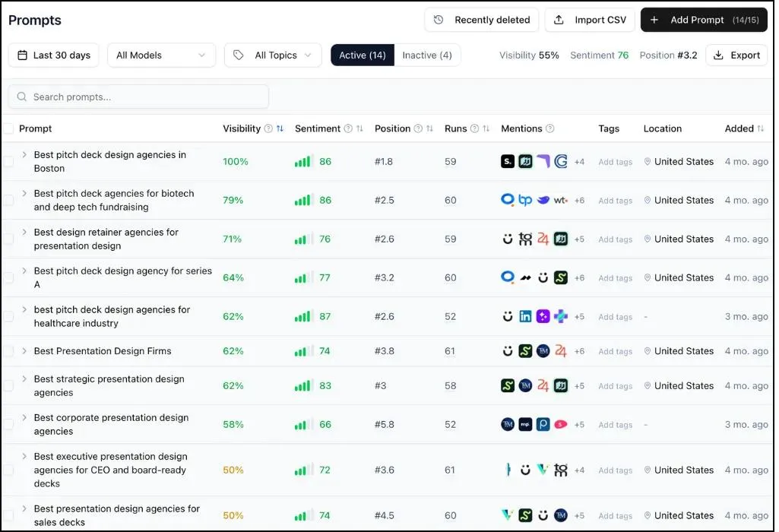This screenshot has height=532, width=779.
Task: Click the Sentiment 76 summary stat
Action: tap(599, 55)
